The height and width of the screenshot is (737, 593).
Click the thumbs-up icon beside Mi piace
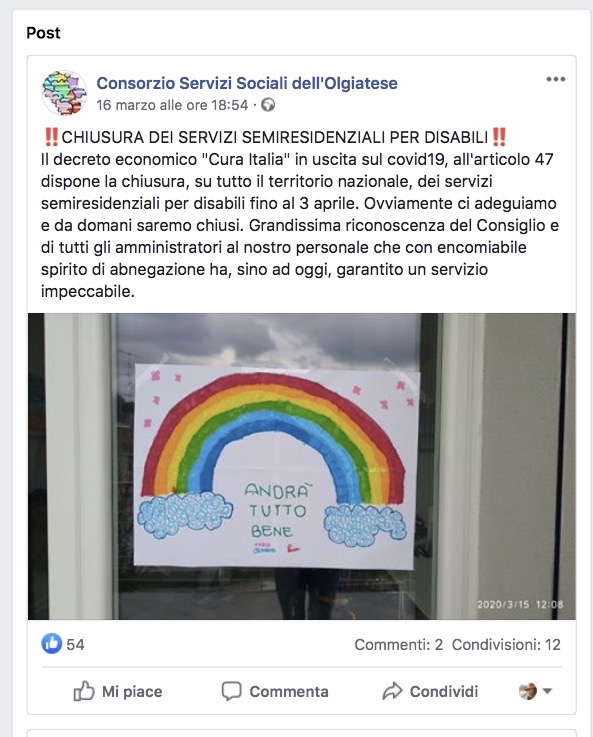[x=84, y=691]
